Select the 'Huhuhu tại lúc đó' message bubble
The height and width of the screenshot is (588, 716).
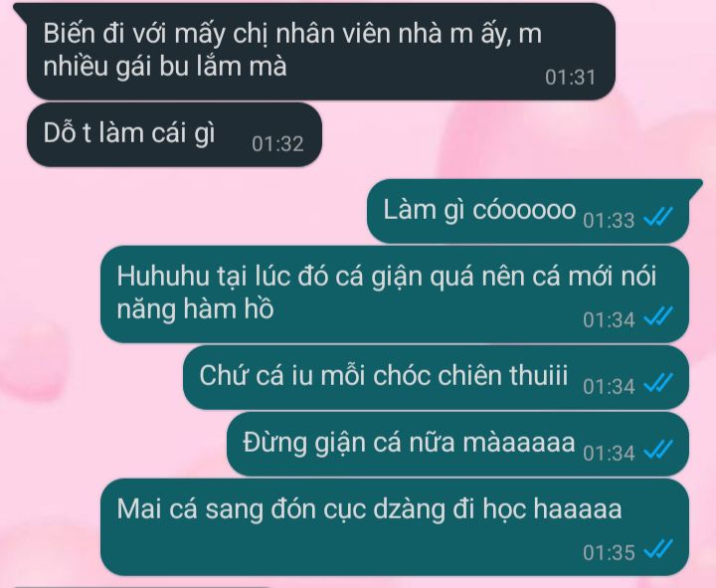(x=395, y=294)
